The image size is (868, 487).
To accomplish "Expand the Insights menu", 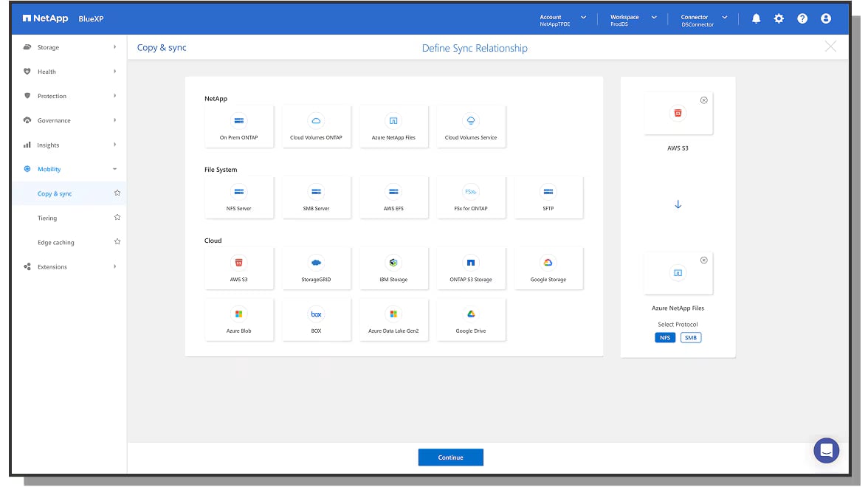I will [69, 145].
